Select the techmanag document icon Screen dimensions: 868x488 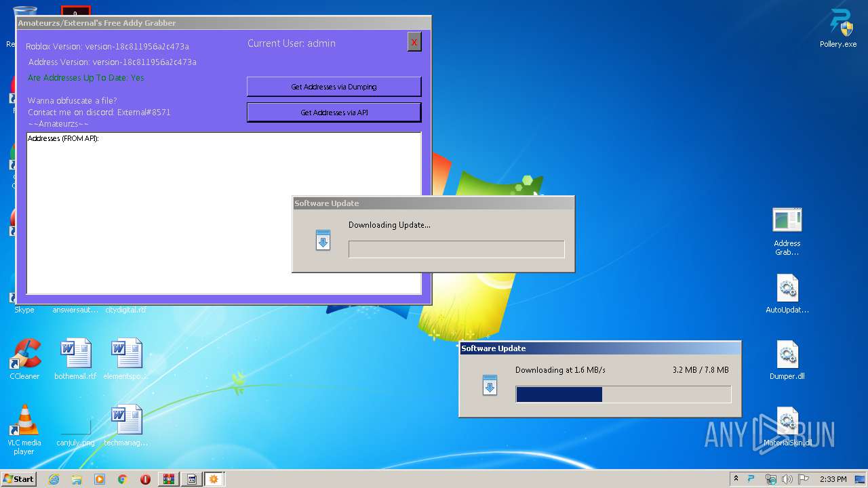click(126, 426)
